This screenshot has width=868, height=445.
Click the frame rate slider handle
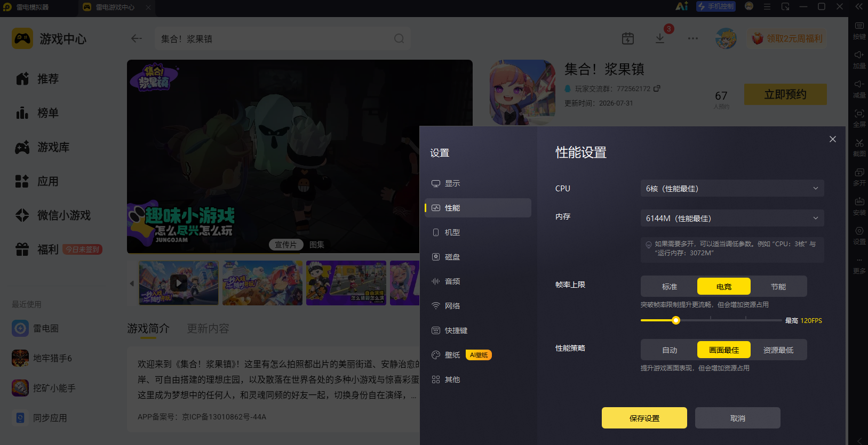676,320
